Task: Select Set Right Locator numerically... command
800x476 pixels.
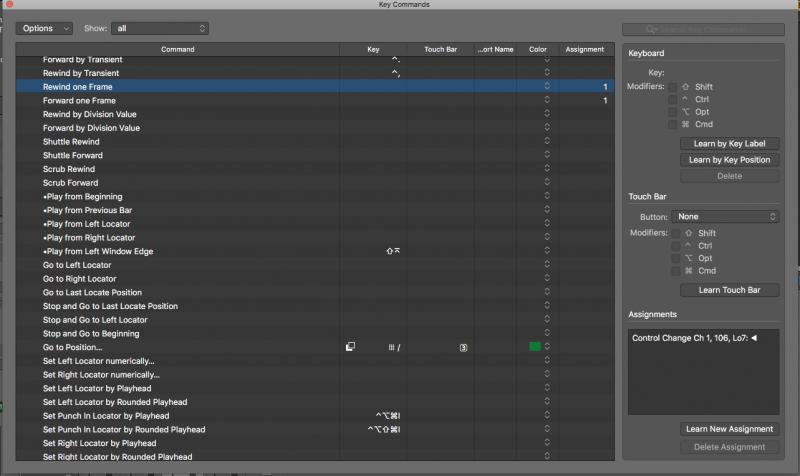Action: tap(315, 375)
